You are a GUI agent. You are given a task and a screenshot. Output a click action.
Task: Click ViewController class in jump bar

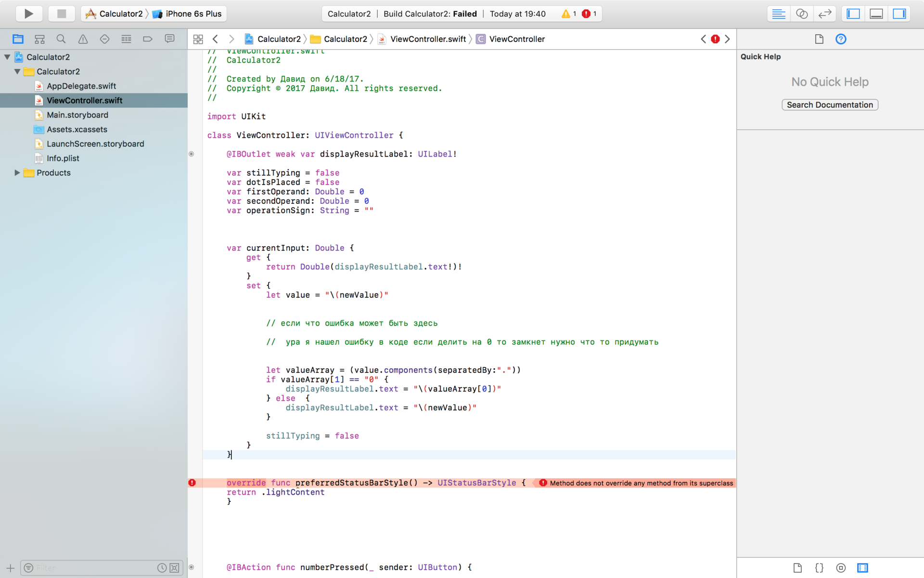(511, 39)
